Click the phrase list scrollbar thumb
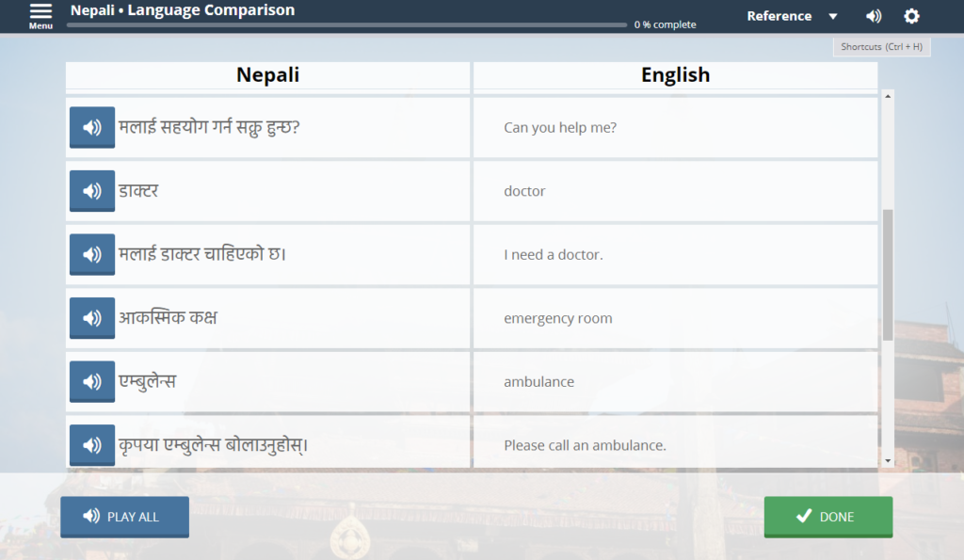The width and height of the screenshot is (964, 560). click(888, 273)
